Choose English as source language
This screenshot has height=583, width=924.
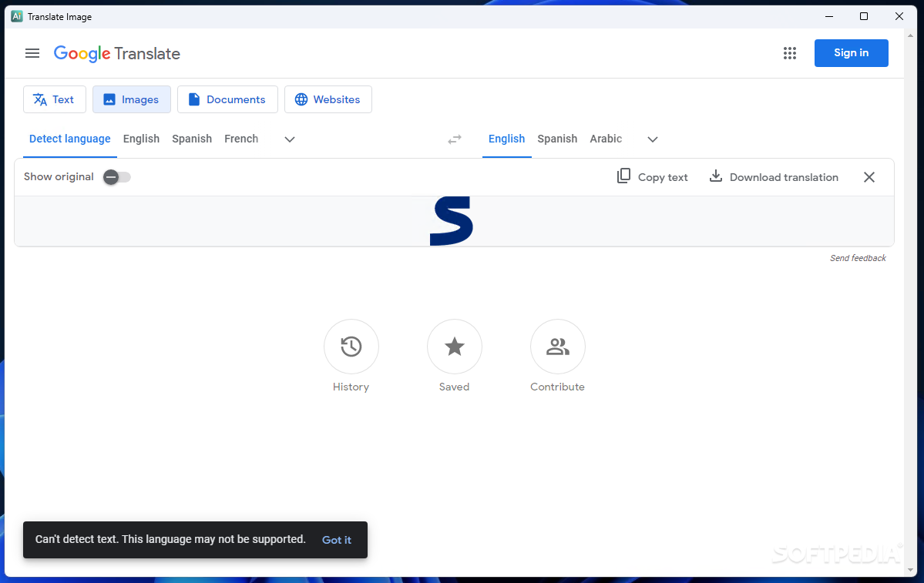[x=142, y=139]
